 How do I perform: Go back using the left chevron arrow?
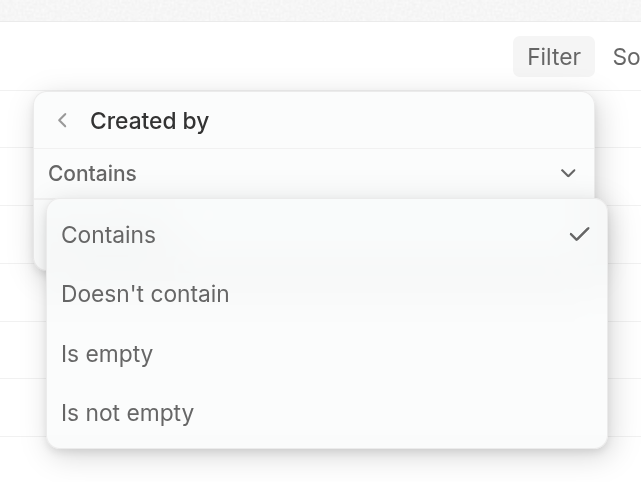click(x=62, y=121)
